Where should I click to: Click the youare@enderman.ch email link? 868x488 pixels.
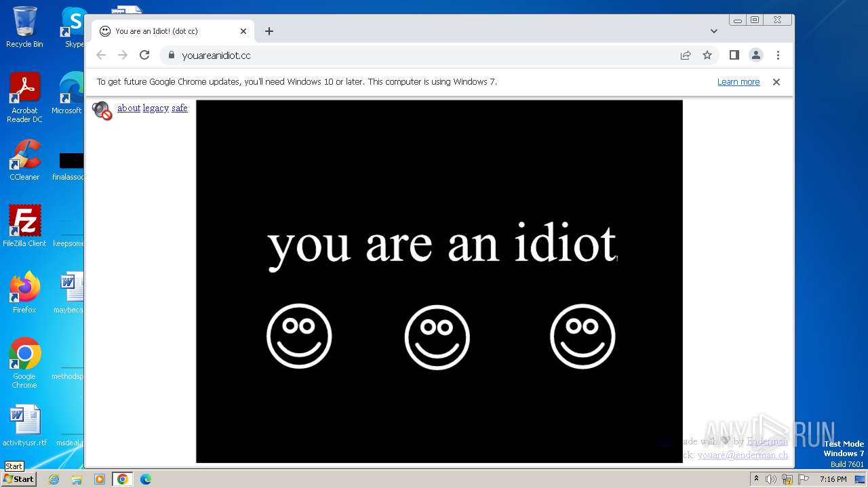coord(743,455)
